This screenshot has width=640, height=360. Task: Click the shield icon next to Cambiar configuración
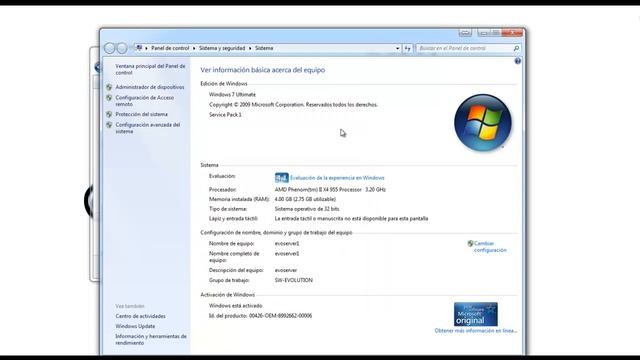(470, 244)
